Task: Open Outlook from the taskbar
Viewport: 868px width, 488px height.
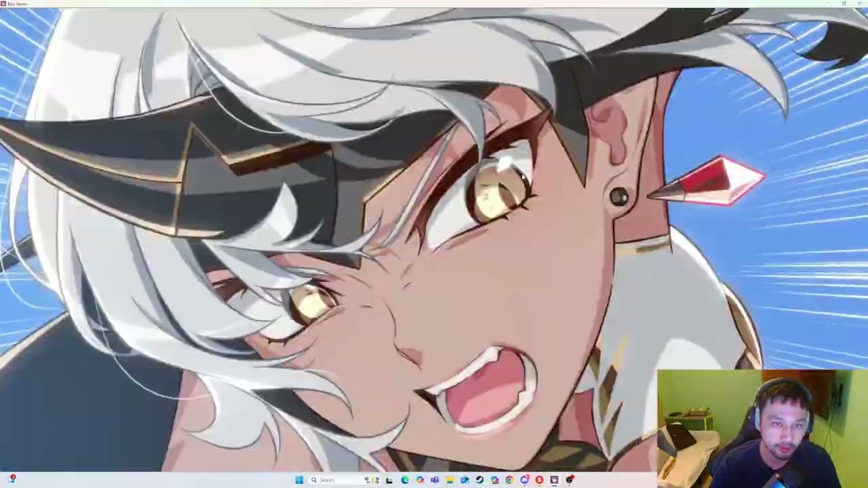Action: pyautogui.click(x=465, y=480)
